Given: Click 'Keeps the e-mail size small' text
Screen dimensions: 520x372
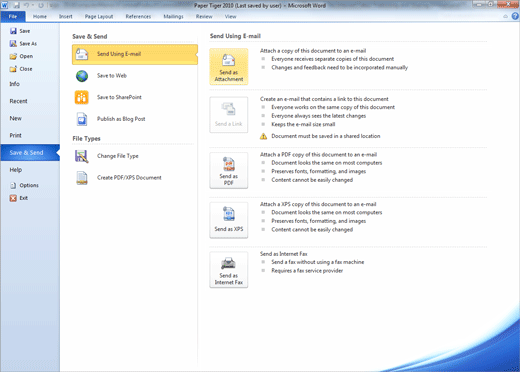Looking at the screenshot, I should coord(303,124).
